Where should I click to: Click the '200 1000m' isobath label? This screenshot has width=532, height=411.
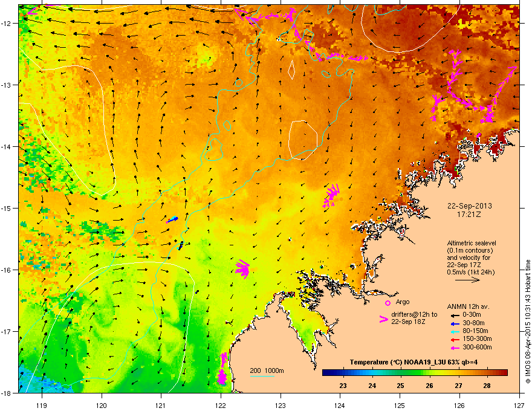click(267, 371)
